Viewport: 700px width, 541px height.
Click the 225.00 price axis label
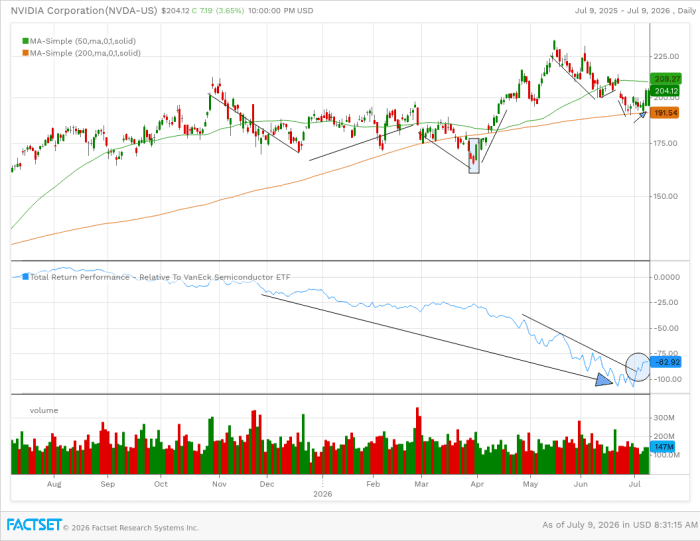click(x=666, y=56)
